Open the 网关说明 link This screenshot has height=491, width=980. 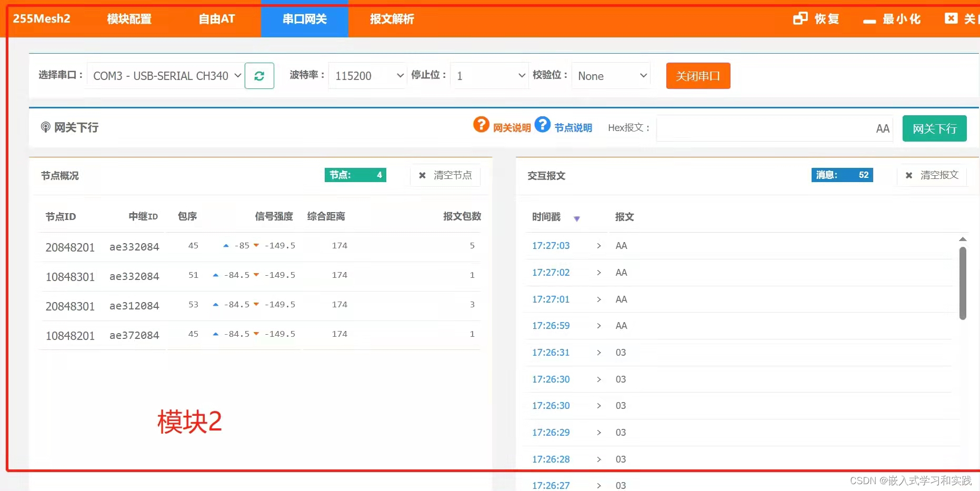tap(512, 128)
